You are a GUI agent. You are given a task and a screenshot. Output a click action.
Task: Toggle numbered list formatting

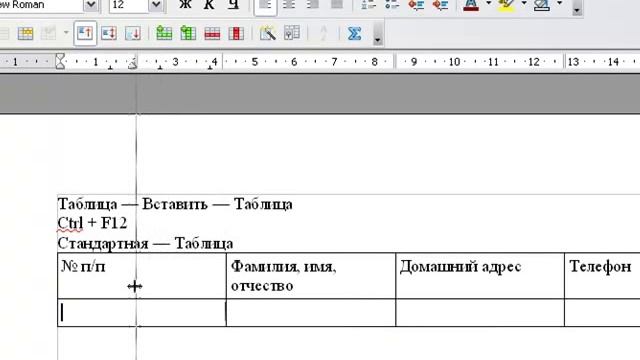coord(369,5)
